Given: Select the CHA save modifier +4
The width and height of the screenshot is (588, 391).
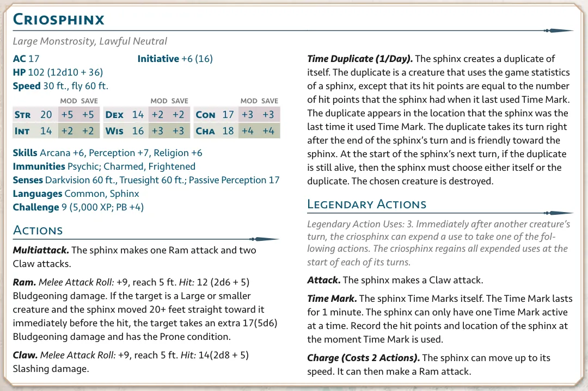Looking at the screenshot, I should coord(268,131).
